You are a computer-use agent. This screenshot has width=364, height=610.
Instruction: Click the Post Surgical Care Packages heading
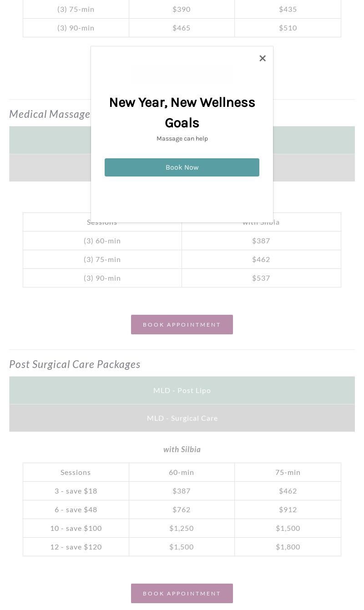coord(75,364)
